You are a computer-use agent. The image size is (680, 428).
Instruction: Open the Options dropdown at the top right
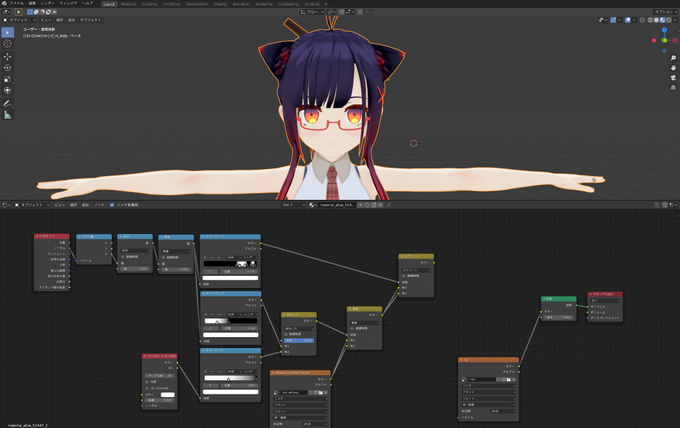[x=665, y=12]
